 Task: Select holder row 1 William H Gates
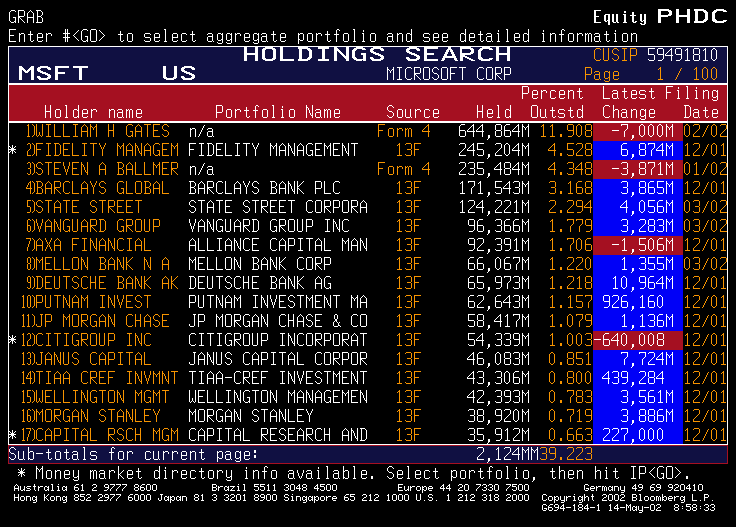pos(368,131)
